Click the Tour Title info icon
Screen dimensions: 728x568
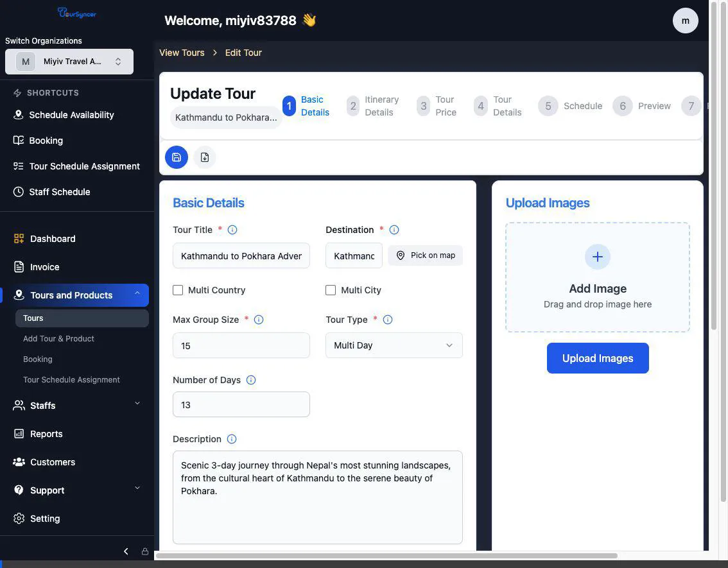[x=232, y=230]
